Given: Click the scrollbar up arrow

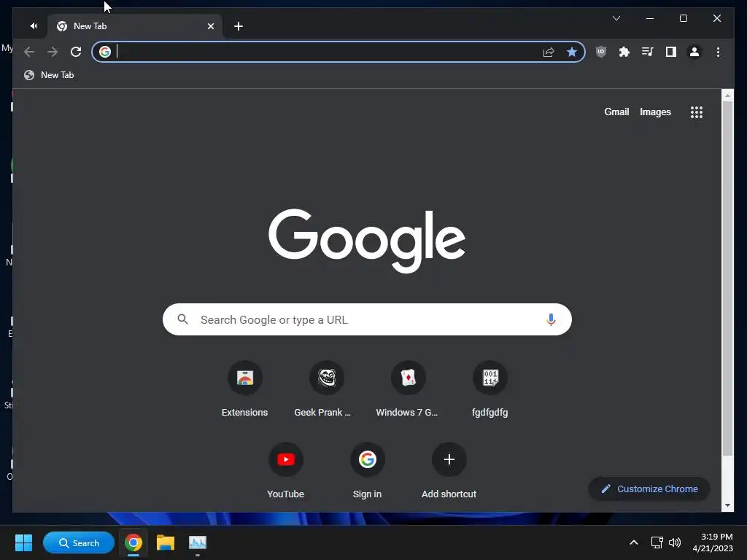Looking at the screenshot, I should click(727, 96).
